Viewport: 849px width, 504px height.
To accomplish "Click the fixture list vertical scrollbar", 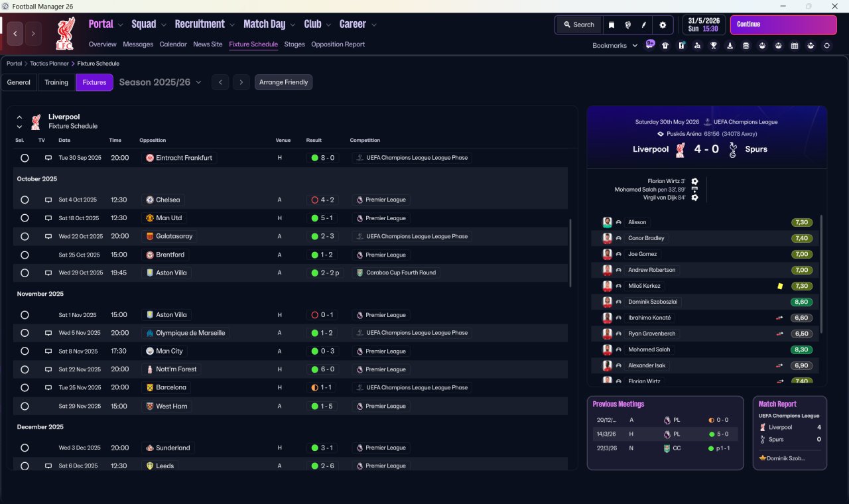I will pyautogui.click(x=570, y=252).
